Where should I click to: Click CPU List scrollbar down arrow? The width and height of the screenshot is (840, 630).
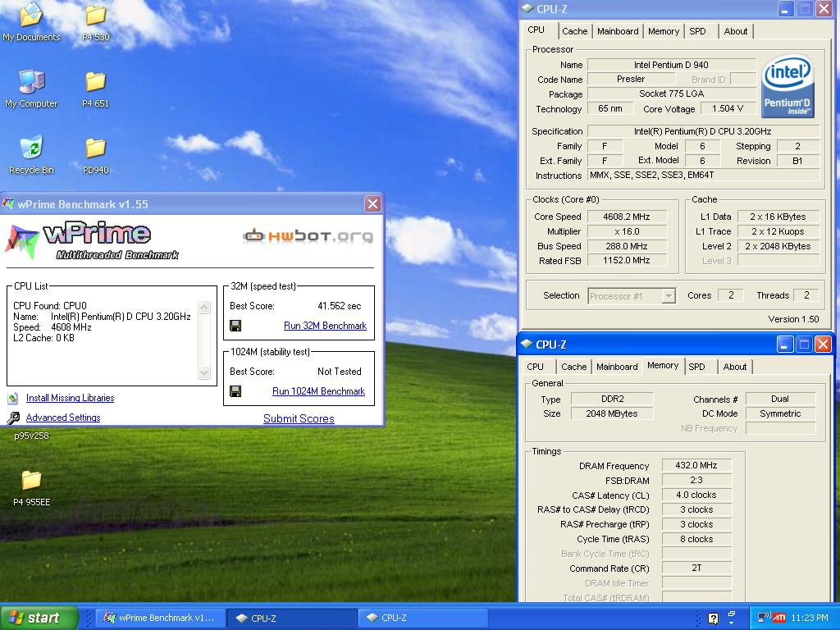tap(204, 372)
